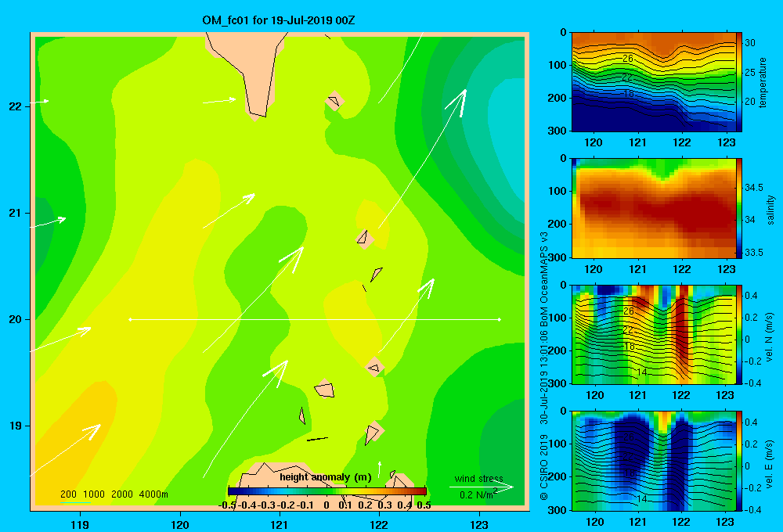Click the '30' tick on temperature scale
783x532 pixels.
coord(750,43)
